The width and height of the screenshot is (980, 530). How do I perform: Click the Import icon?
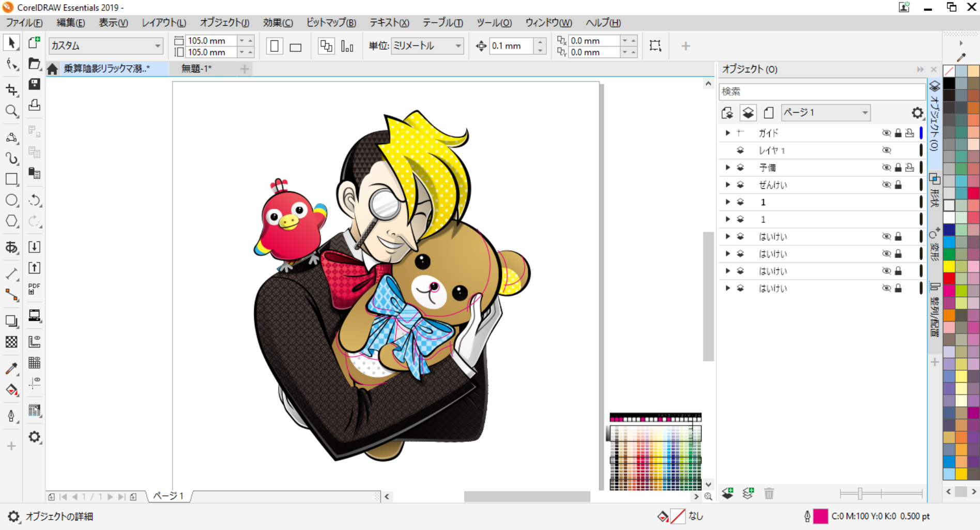coord(35,247)
